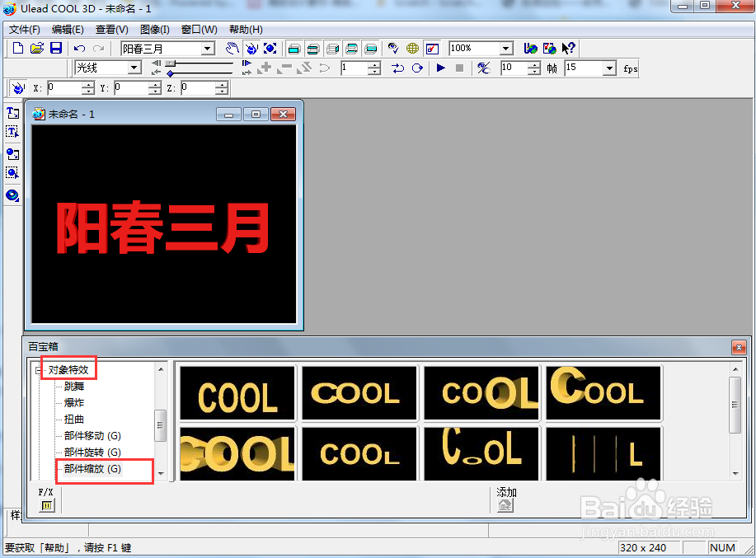
Task: Open the 图像(I) menu
Action: (x=155, y=30)
